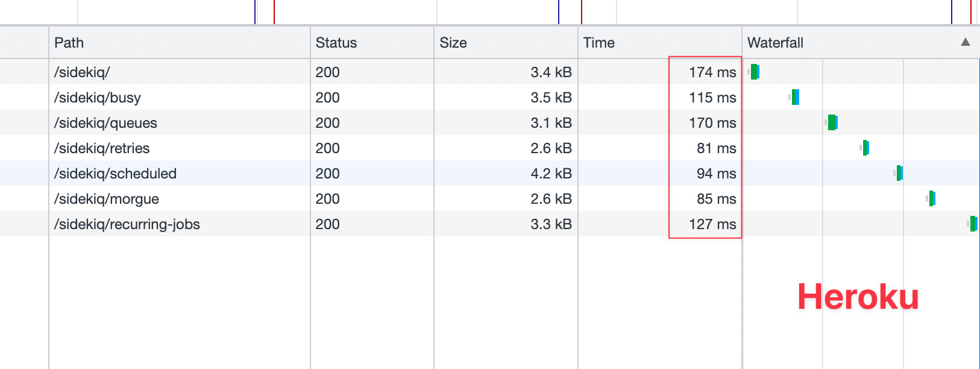Click the waterfall bar for /sidekiq/
The width and height of the screenshot is (980, 369).
click(755, 72)
